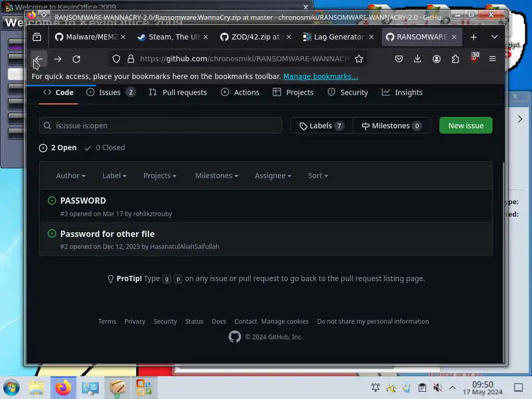The height and width of the screenshot is (399, 532).
Task: Open Firefox downloads panel
Action: [x=418, y=59]
